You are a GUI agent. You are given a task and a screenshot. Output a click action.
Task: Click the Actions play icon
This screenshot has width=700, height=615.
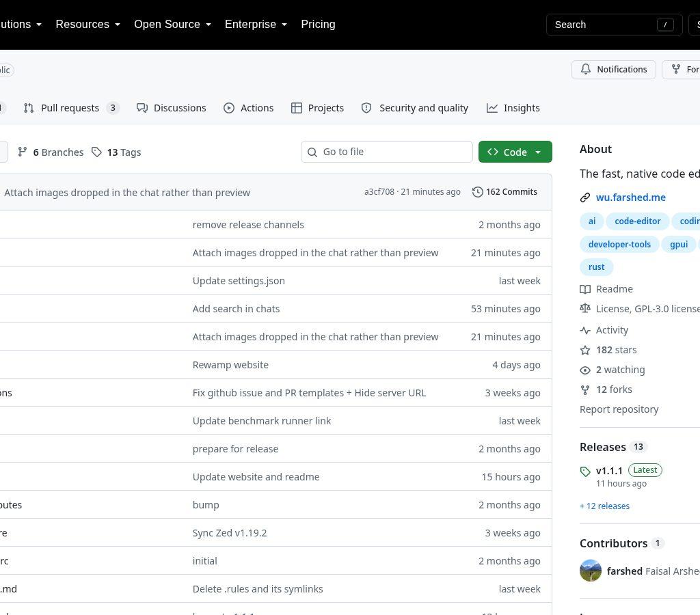click(x=229, y=108)
